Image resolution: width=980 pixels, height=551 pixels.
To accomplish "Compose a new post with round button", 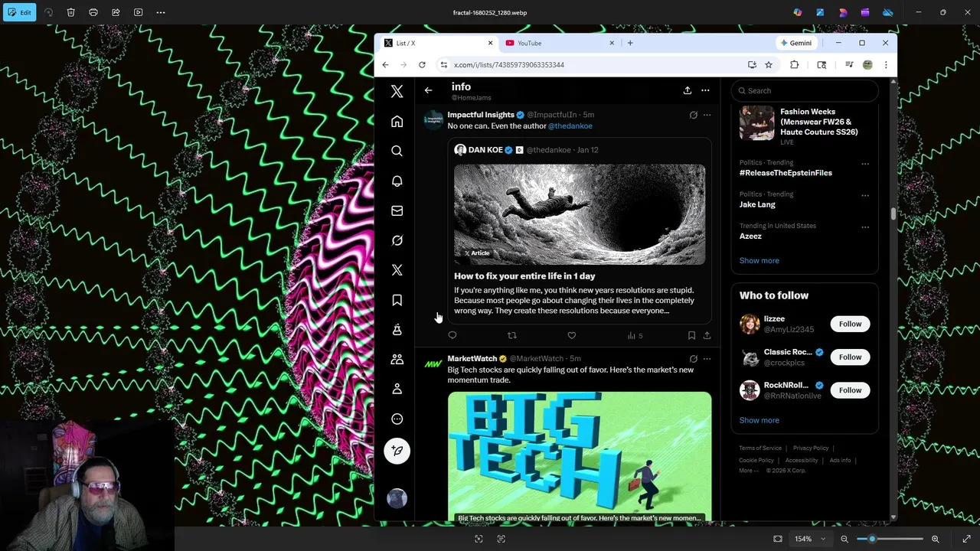I will (x=397, y=451).
